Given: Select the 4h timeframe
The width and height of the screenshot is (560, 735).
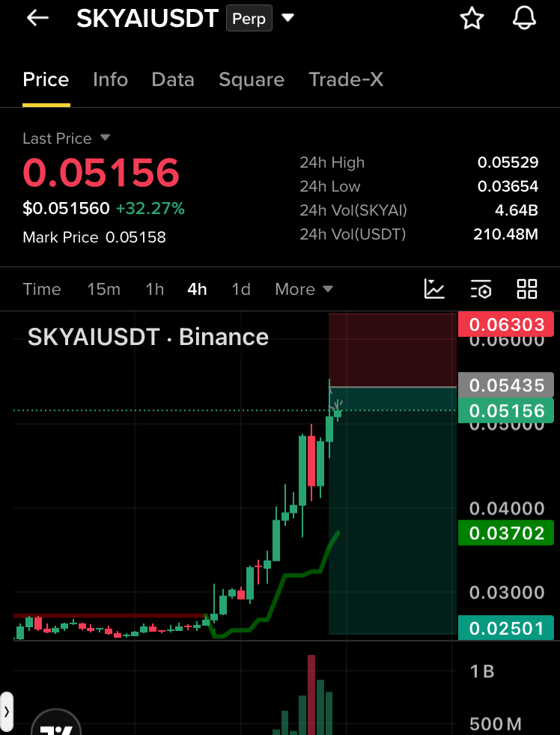Looking at the screenshot, I should click(197, 289).
